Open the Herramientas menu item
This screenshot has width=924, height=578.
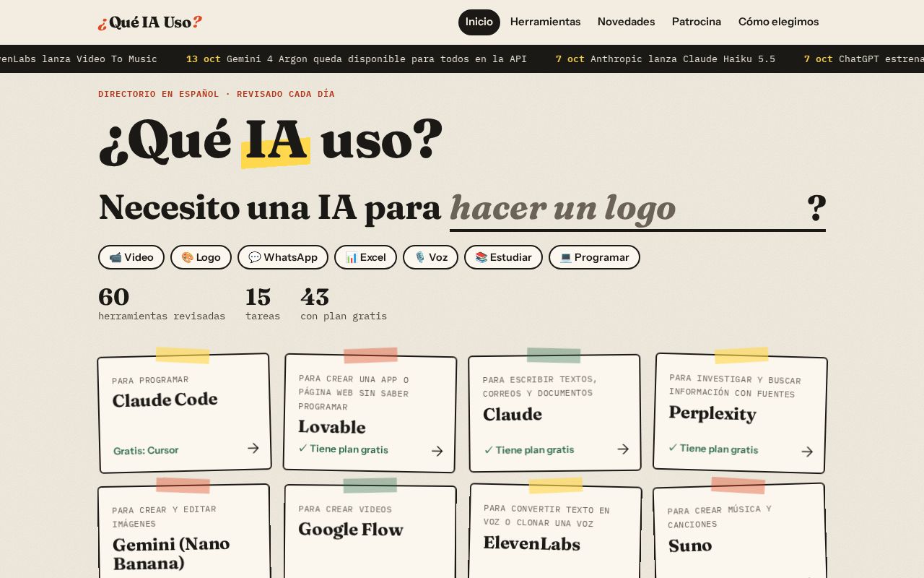pos(545,22)
